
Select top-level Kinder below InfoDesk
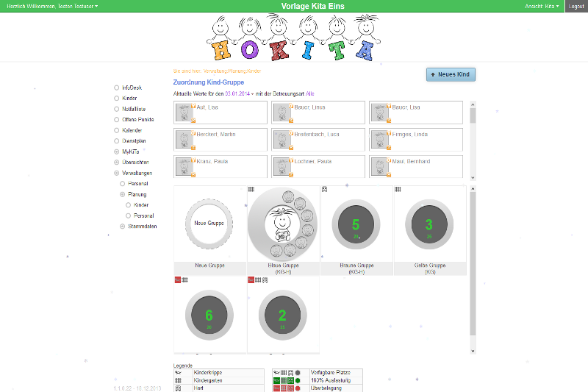click(129, 99)
